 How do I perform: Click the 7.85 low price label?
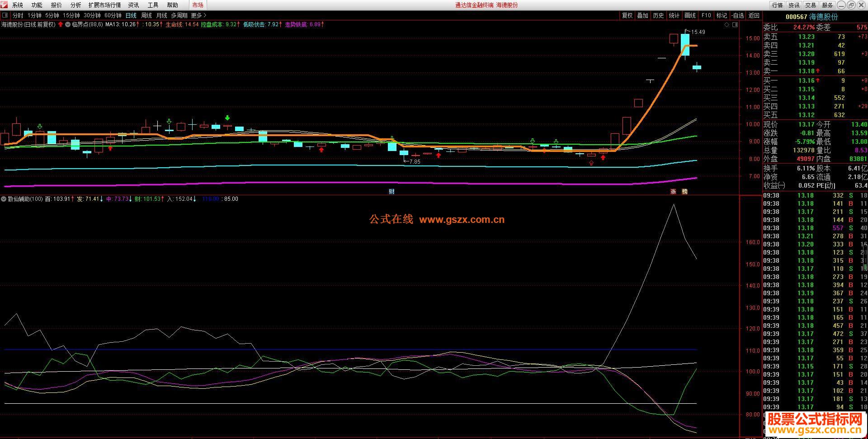(x=415, y=161)
